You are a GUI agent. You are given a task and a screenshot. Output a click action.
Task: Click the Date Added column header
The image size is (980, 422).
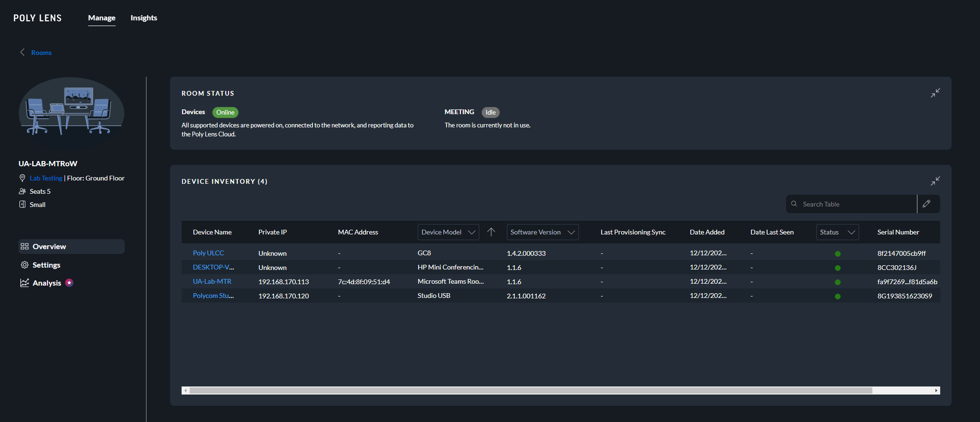click(x=707, y=232)
